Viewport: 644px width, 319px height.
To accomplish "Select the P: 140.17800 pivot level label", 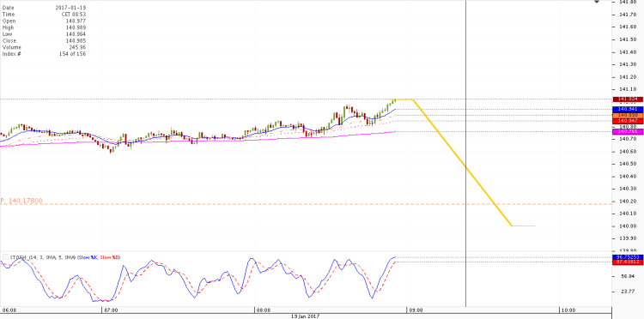I will click(x=21, y=201).
